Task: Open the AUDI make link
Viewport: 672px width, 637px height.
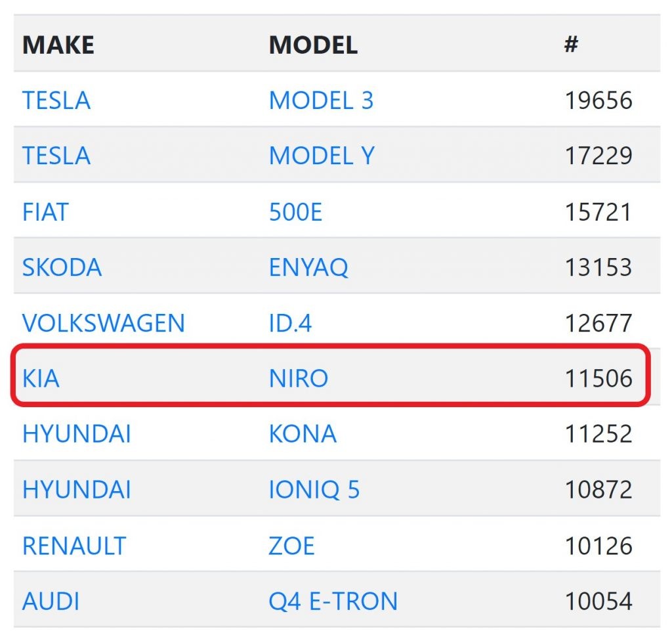Action: tap(51, 601)
